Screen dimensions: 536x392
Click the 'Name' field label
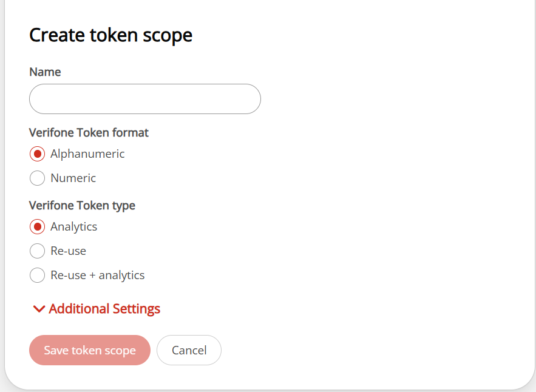pos(45,72)
